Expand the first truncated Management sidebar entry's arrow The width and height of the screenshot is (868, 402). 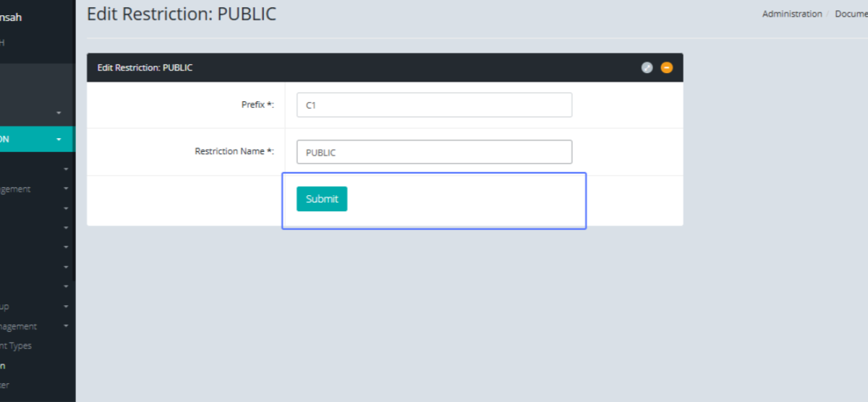[66, 189]
